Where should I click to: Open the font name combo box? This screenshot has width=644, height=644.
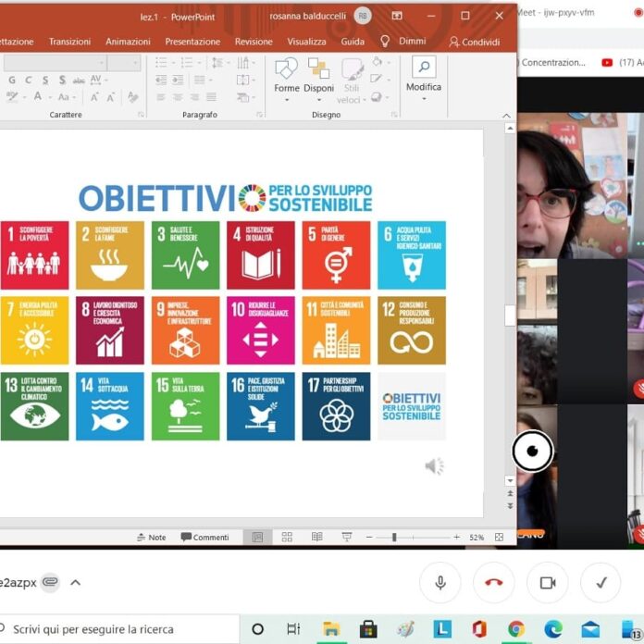click(55, 63)
